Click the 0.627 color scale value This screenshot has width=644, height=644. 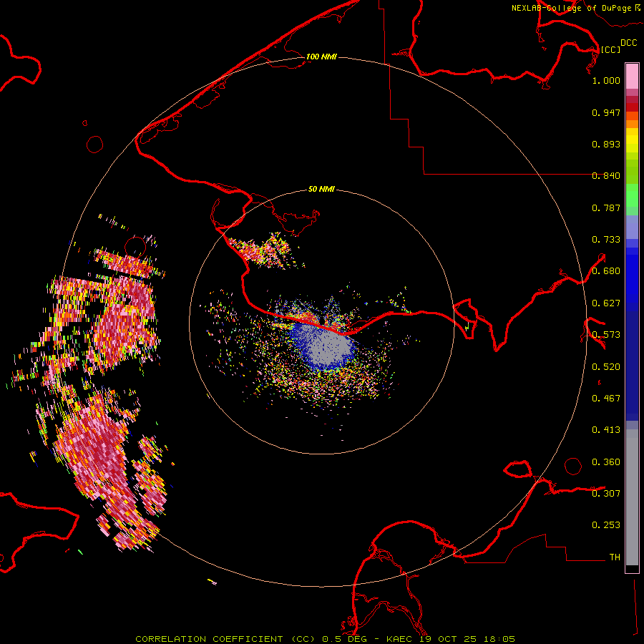tap(606, 303)
